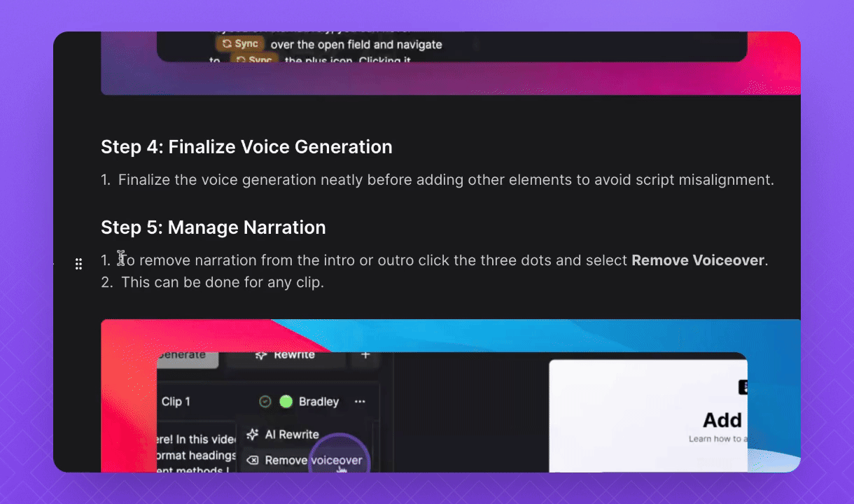The height and width of the screenshot is (504, 854).
Task: Click the plus icon right of Rewrite button
Action: [365, 356]
